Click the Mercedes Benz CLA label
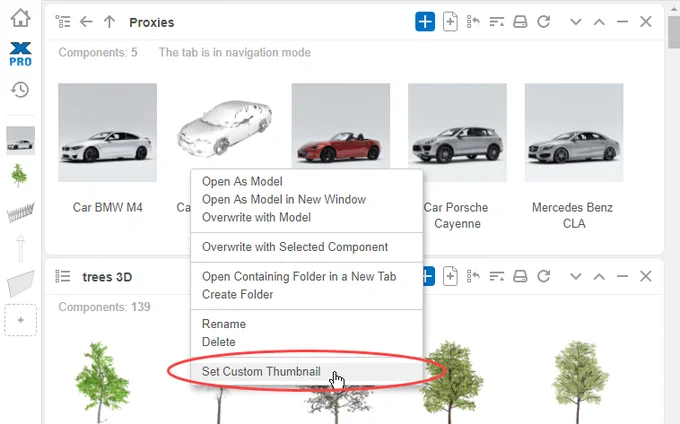Image resolution: width=680 pixels, height=424 pixels. click(x=572, y=215)
